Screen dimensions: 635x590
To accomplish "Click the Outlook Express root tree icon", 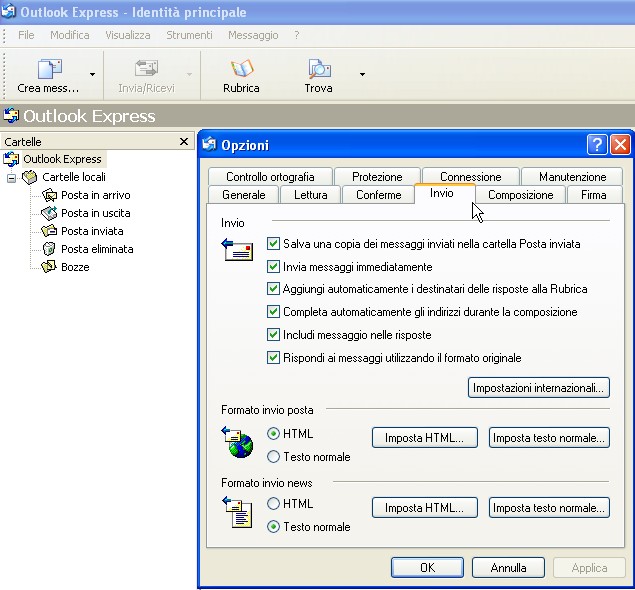I will click(11, 159).
